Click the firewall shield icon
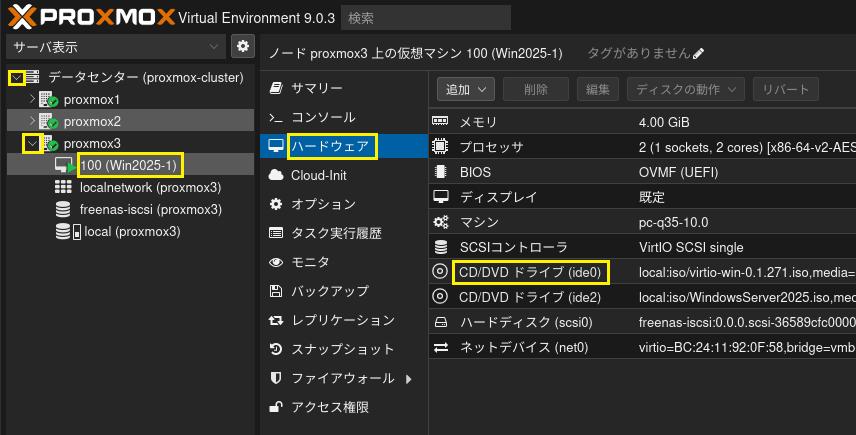Viewport: 856px width, 435px height. click(276, 378)
